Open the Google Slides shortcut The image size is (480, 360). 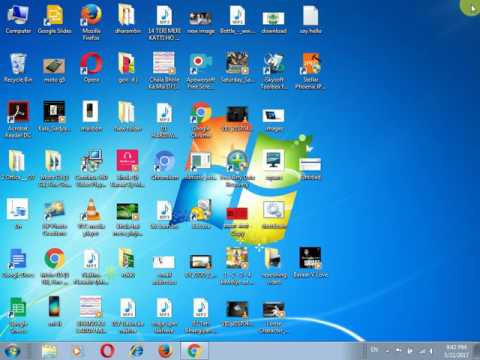click(54, 20)
